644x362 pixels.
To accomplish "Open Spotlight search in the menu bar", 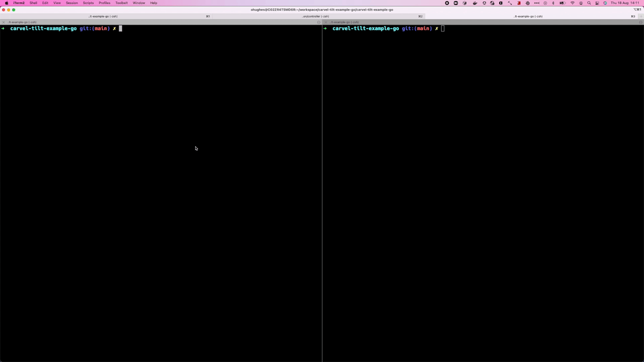I will click(x=589, y=3).
